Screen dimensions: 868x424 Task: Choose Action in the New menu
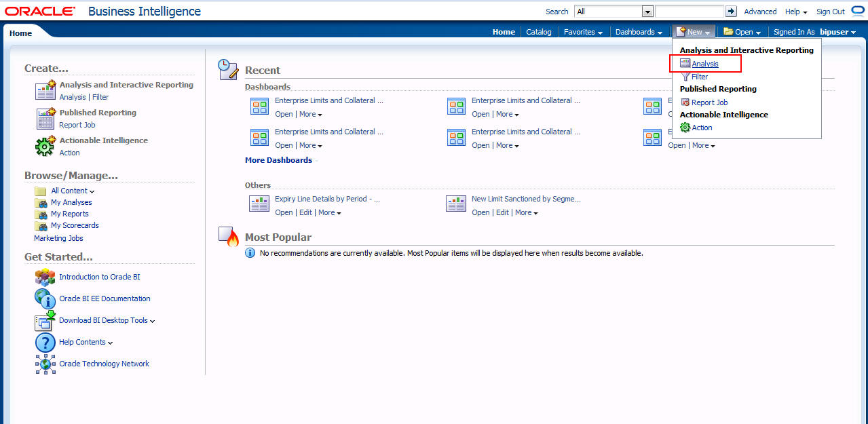702,128
